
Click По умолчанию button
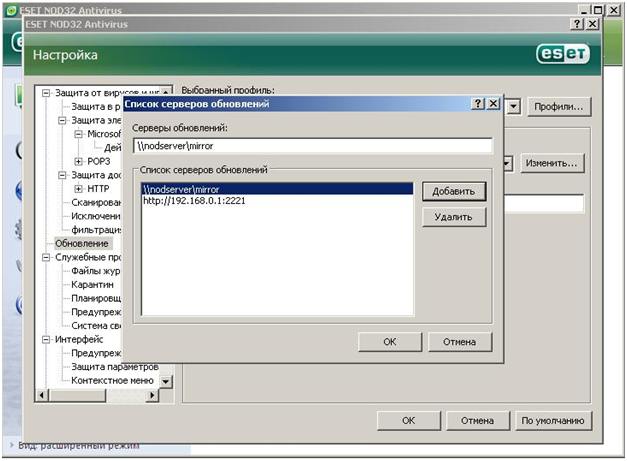pos(553,421)
